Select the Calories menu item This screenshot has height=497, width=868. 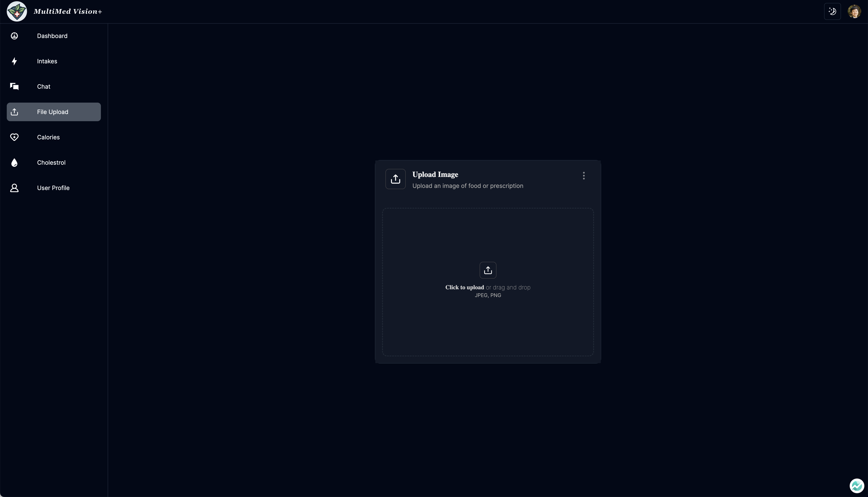tap(49, 137)
